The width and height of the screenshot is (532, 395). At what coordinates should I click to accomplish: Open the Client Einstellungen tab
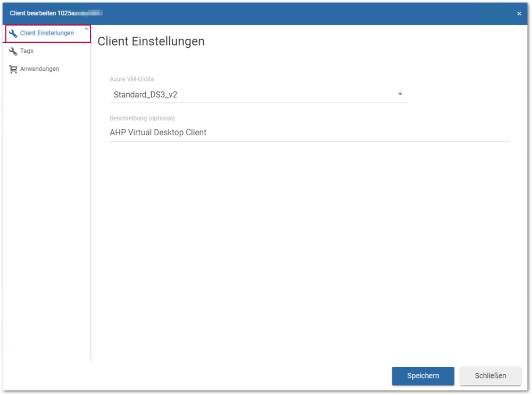(48, 34)
